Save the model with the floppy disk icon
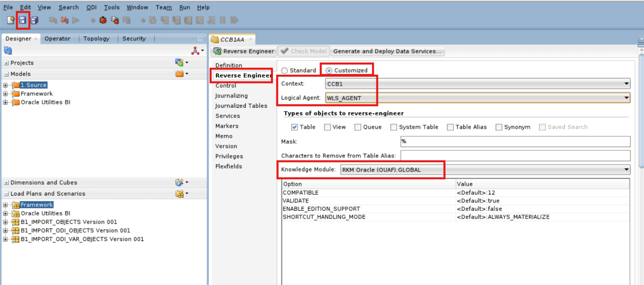 tap(22, 20)
